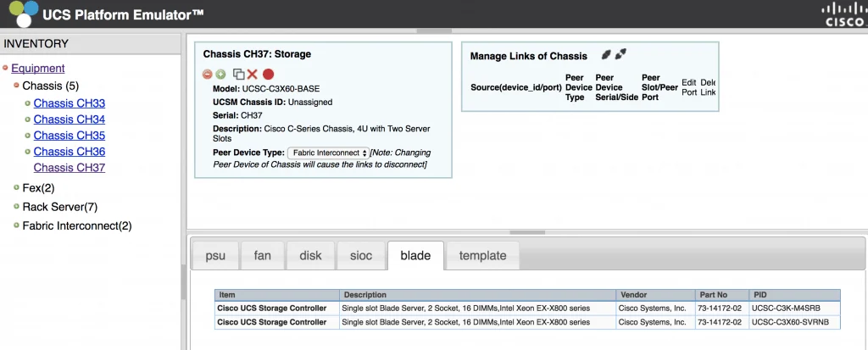Click the green plus add-chassis icon
Screen dimensions: 868x350
220,75
